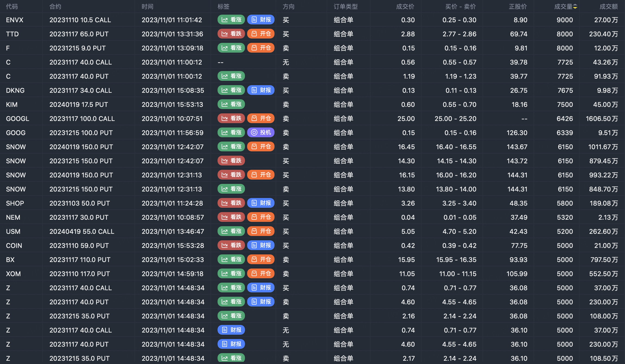Viewport: 625px width, 364px height.
Task: Select contract 20231103 50.0 PUT
Action: 80,203
